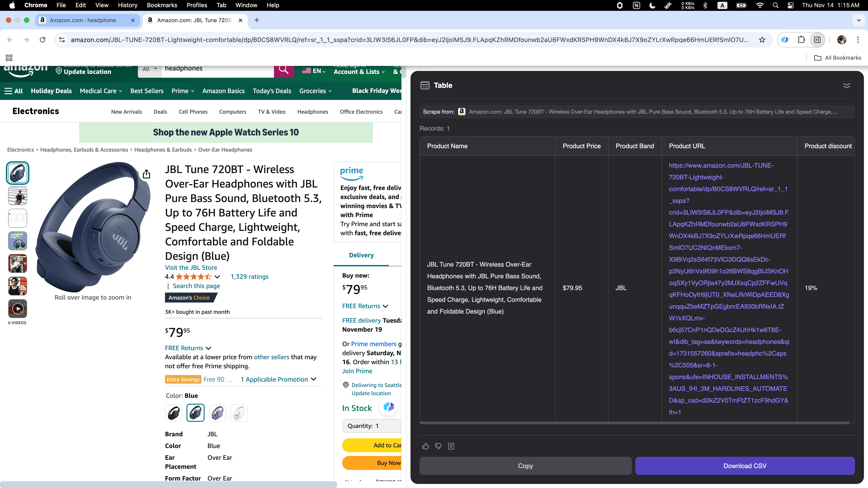Open the Quantity dropdown

point(372,426)
